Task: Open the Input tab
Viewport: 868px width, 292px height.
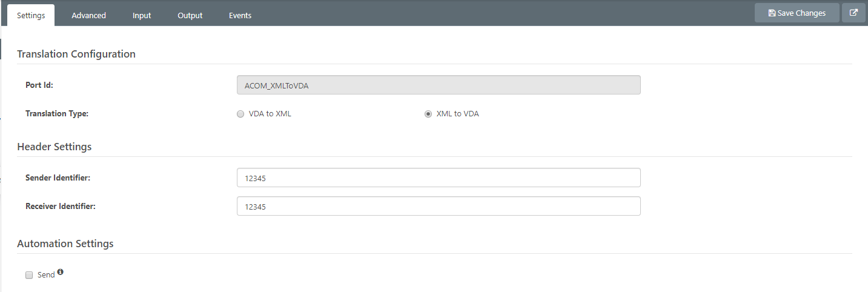Action: [x=142, y=15]
